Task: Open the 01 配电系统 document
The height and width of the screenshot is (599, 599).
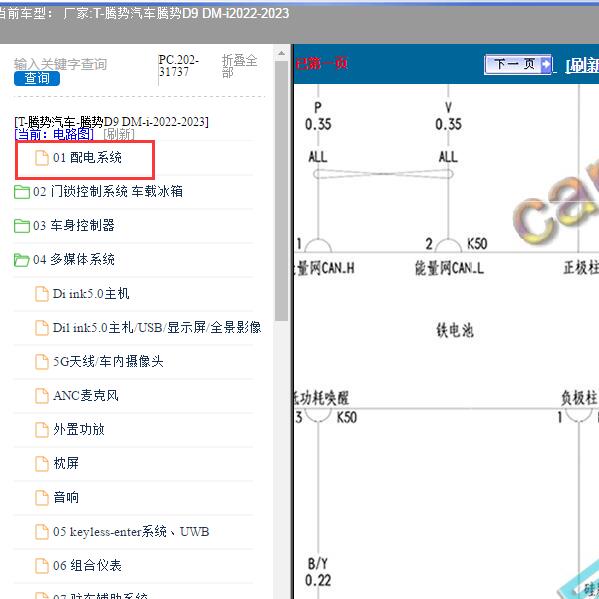Action: coord(87,157)
